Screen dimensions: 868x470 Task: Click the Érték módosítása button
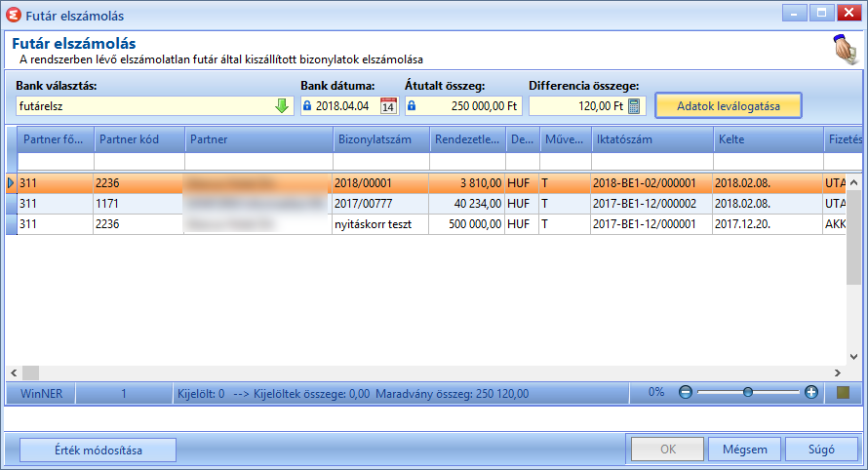(x=98, y=450)
